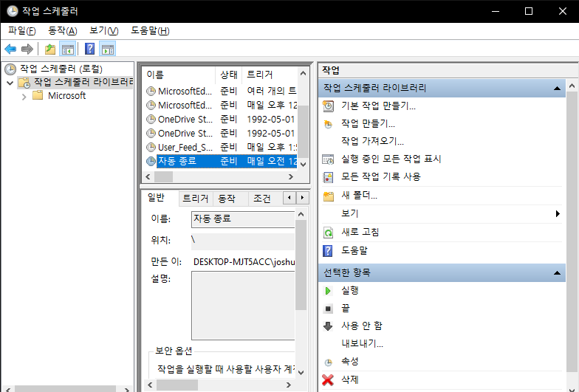Click the task list horizontal scroll right arrow
The width and height of the screenshot is (579, 392).
(291, 177)
